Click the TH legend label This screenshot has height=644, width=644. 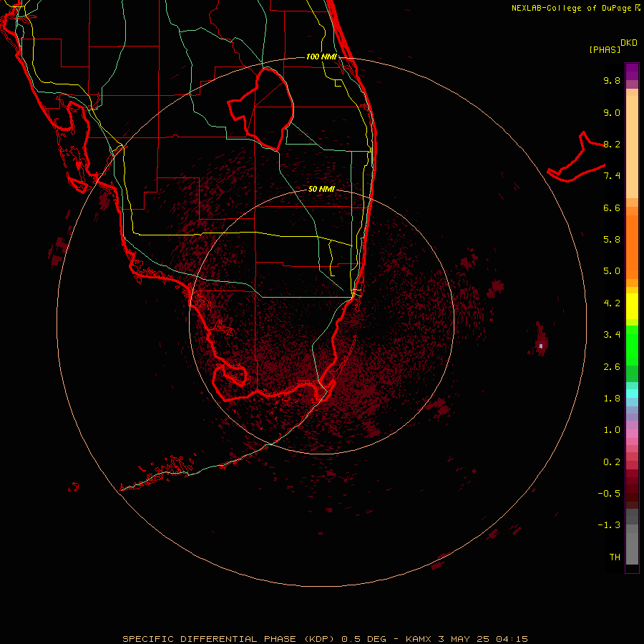point(615,557)
